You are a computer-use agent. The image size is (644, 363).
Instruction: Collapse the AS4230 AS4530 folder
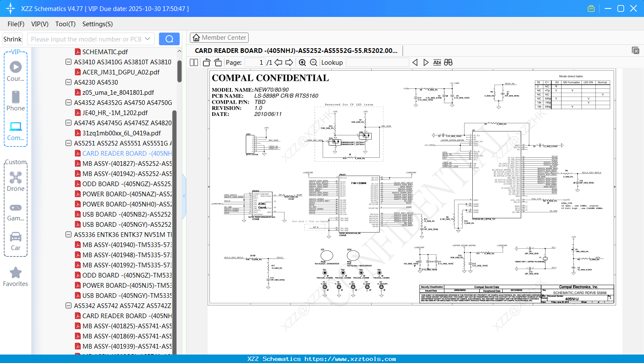69,82
